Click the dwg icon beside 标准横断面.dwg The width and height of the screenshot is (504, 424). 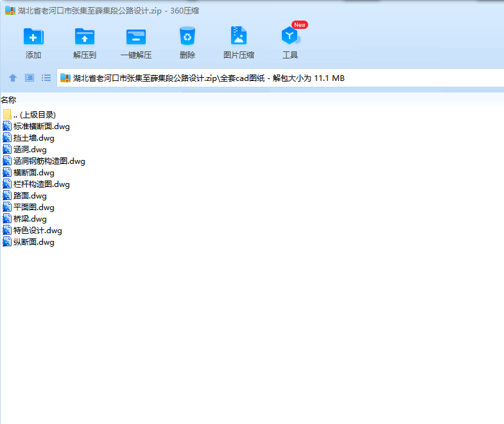tap(7, 126)
